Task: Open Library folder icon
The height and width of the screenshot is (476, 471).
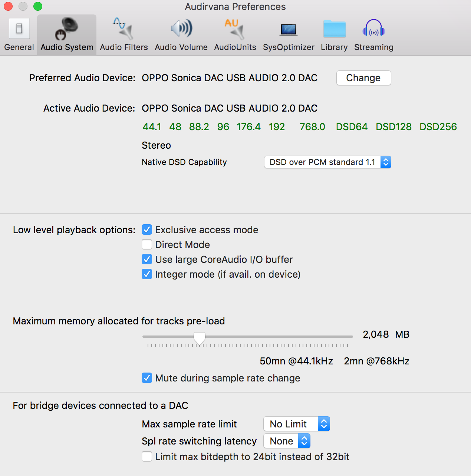Action: point(334,29)
